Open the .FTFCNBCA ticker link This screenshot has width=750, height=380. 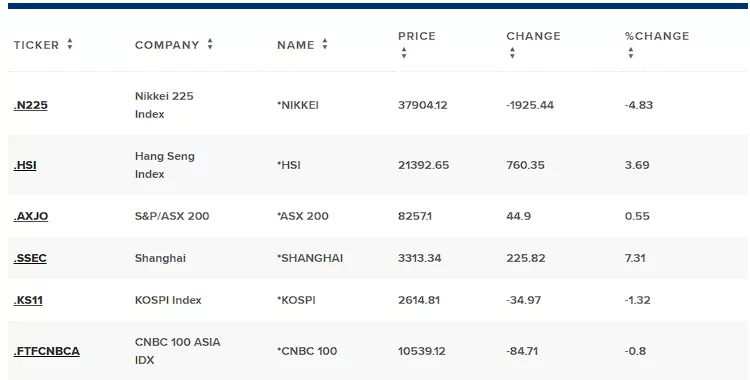point(46,351)
